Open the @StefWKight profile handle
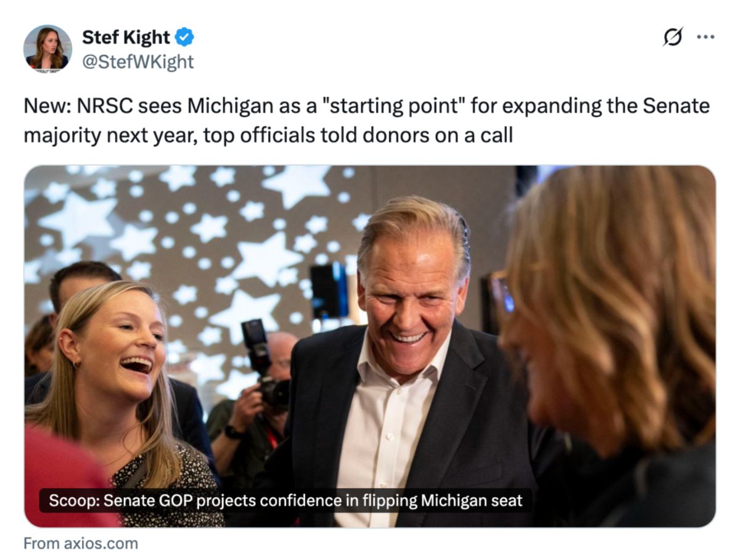Screen dimensions: 740x560 (138, 60)
